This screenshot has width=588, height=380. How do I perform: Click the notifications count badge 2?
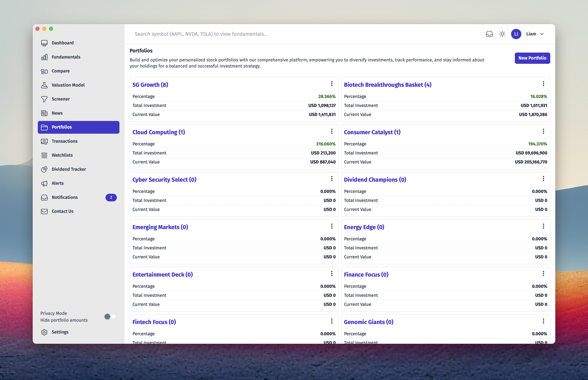[111, 197]
